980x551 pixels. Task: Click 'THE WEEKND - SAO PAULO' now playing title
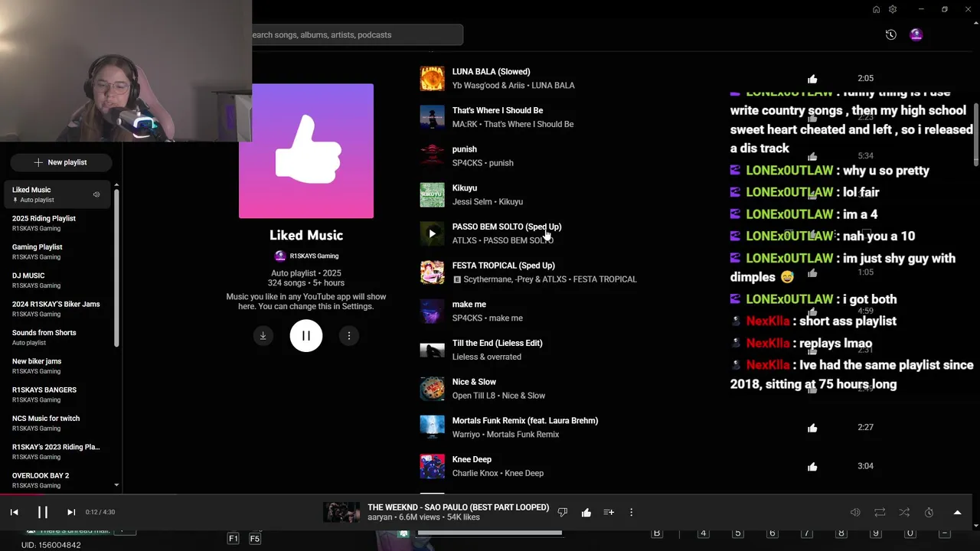click(458, 507)
